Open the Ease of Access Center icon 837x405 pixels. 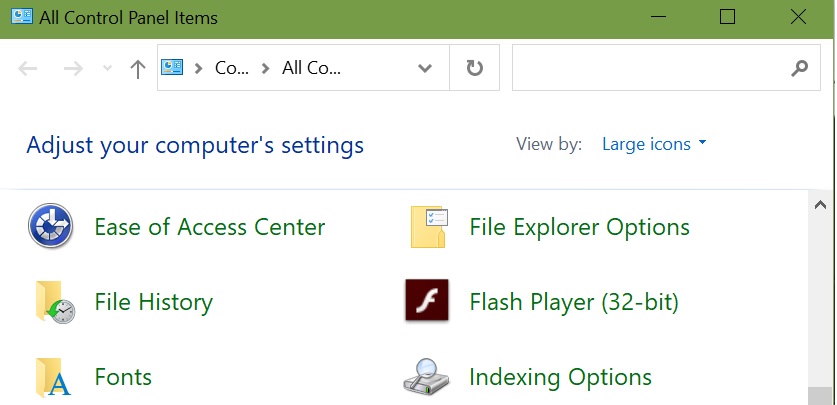click(50, 226)
